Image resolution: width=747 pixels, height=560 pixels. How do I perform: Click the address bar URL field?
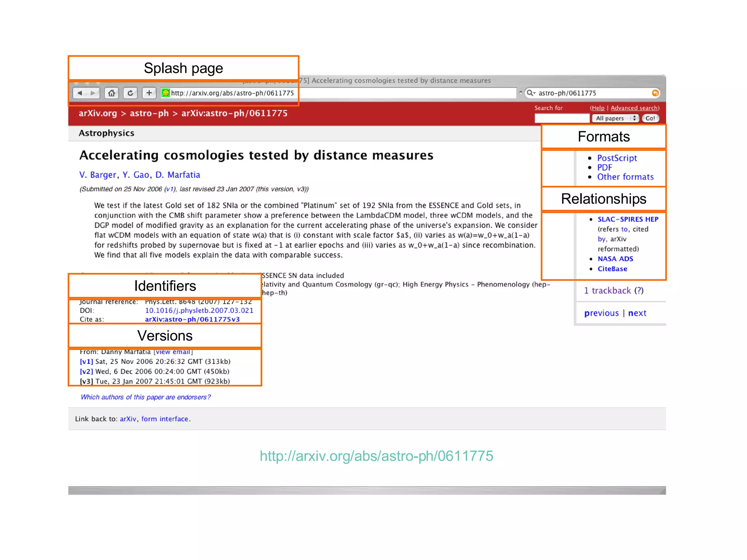point(338,93)
